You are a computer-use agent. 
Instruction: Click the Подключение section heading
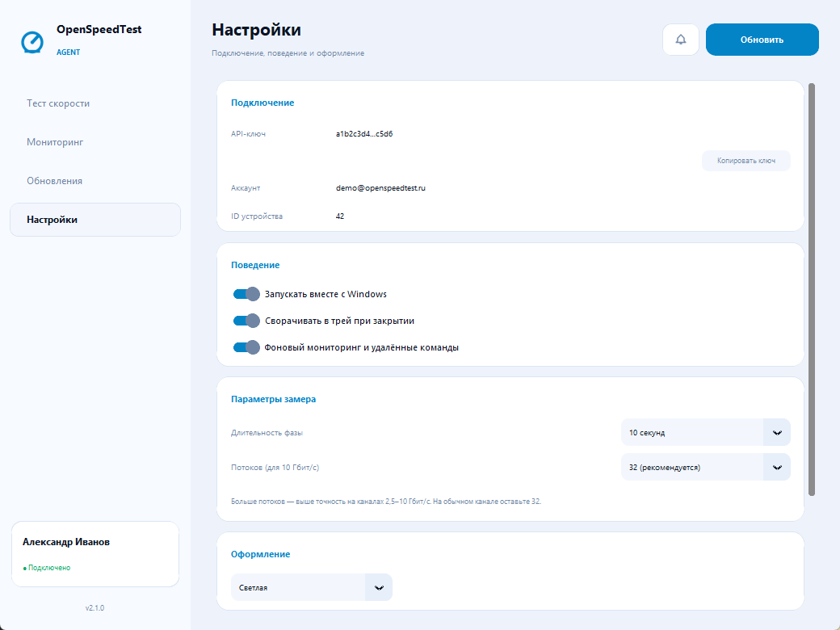262,103
